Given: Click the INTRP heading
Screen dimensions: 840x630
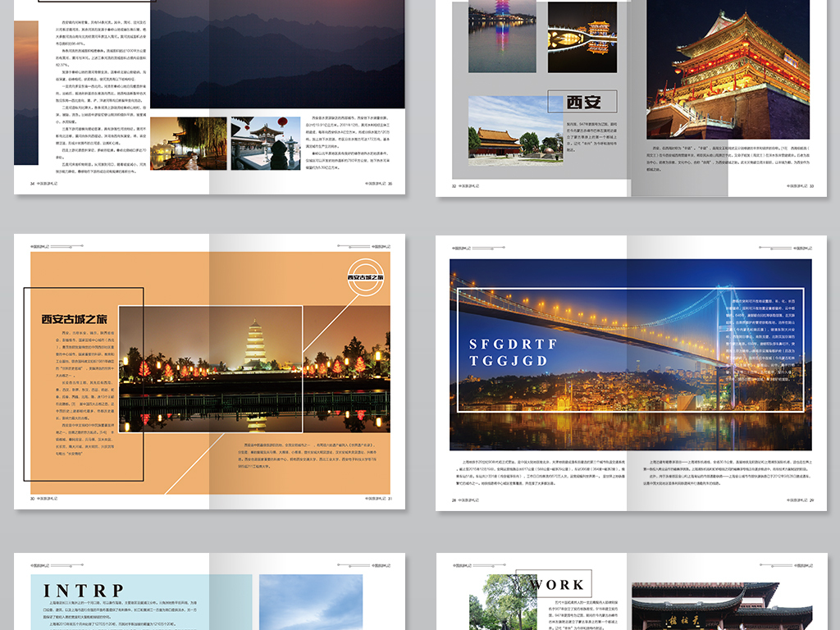Looking at the screenshot, I should click(x=84, y=591).
